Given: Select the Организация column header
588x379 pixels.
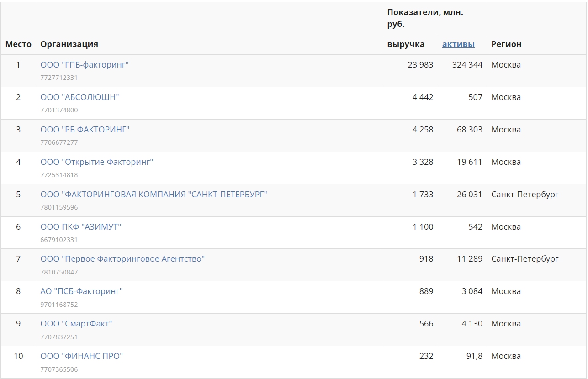Looking at the screenshot, I should tap(69, 44).
